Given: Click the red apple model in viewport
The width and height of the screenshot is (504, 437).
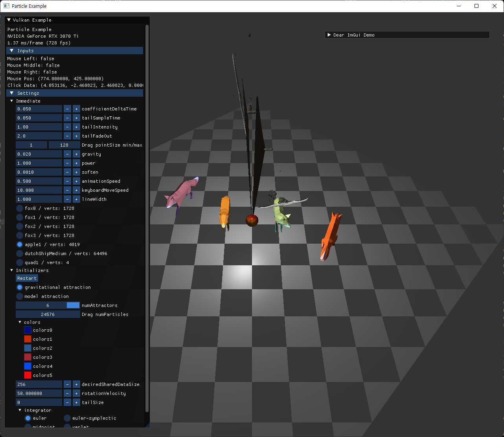Looking at the screenshot, I should [x=252, y=220].
